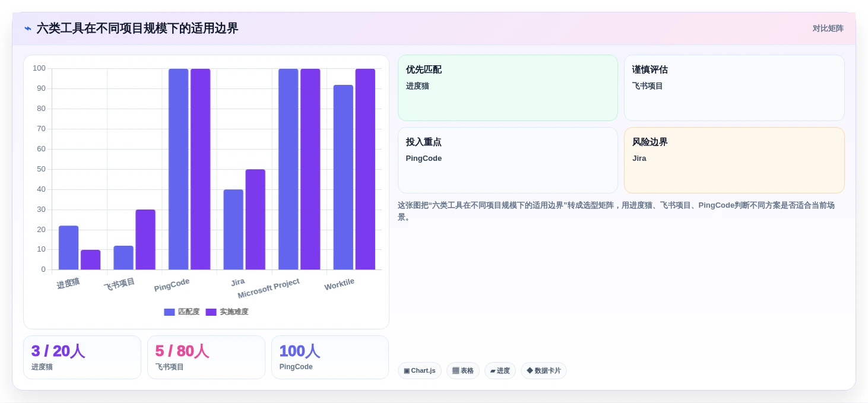Select the 数据卡片 tag
The height and width of the screenshot is (403, 868).
click(544, 371)
